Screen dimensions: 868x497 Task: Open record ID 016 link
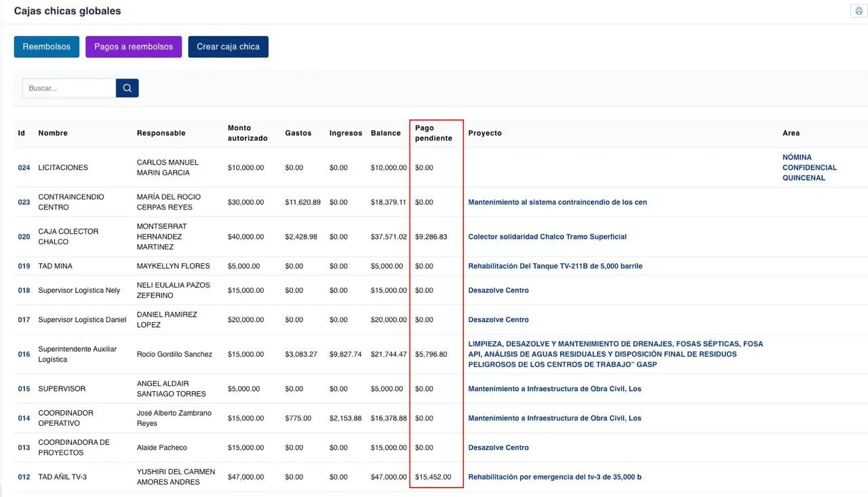[24, 354]
